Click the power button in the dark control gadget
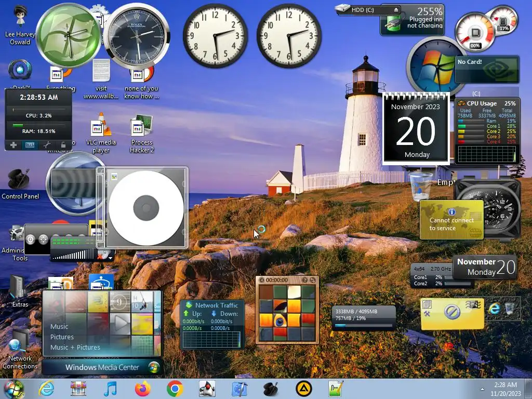Screen dimensions: 532x399 click(x=30, y=240)
